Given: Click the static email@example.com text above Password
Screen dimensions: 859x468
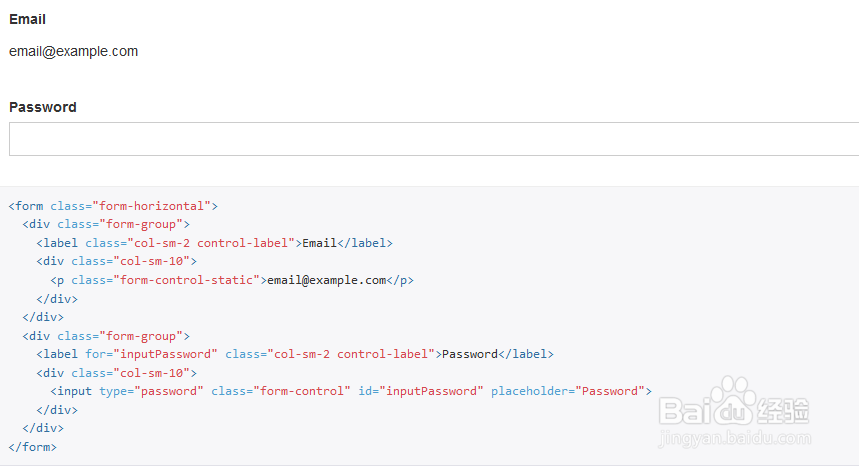Looking at the screenshot, I should [x=73, y=51].
